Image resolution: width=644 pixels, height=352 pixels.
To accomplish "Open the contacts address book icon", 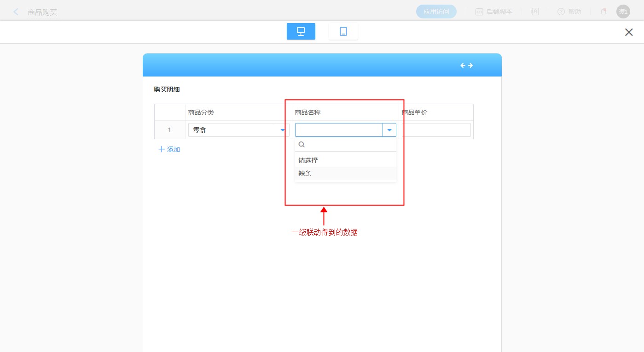I will click(535, 12).
